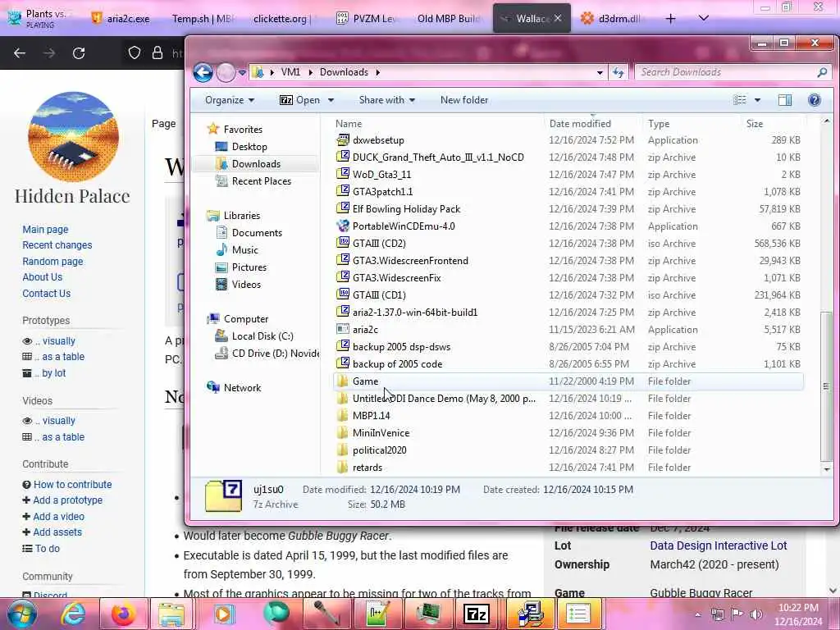
Task: Toggle the preview pane icon
Action: (x=785, y=100)
